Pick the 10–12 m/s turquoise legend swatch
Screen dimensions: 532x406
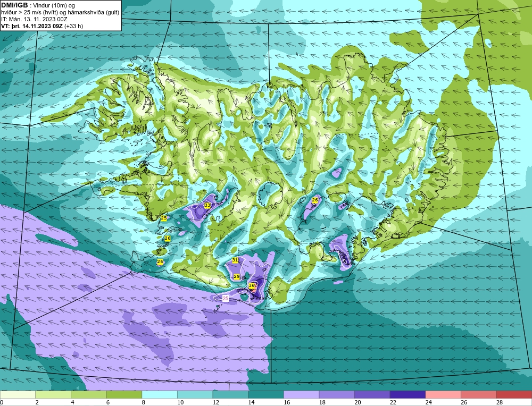tap(195, 395)
